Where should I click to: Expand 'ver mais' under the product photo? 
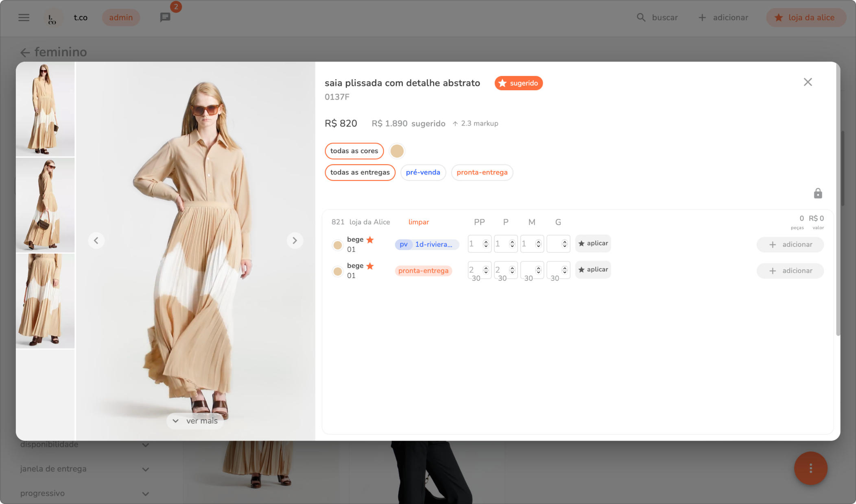coord(195,421)
